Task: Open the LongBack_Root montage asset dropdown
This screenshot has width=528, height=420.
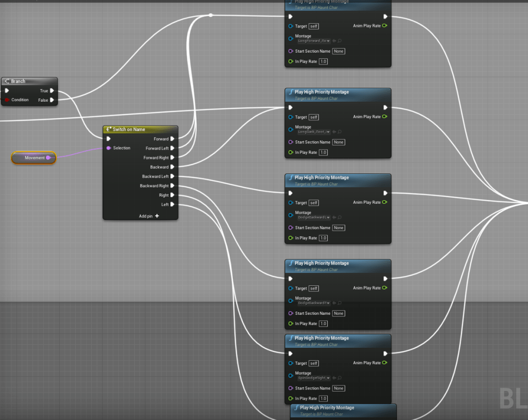Action: pos(314,132)
